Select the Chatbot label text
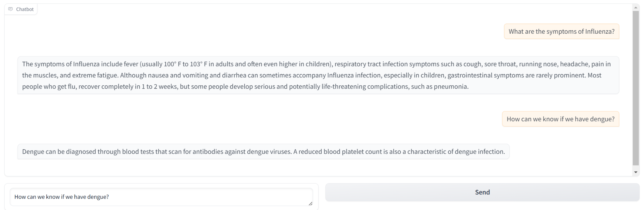644x210 pixels. (25, 9)
